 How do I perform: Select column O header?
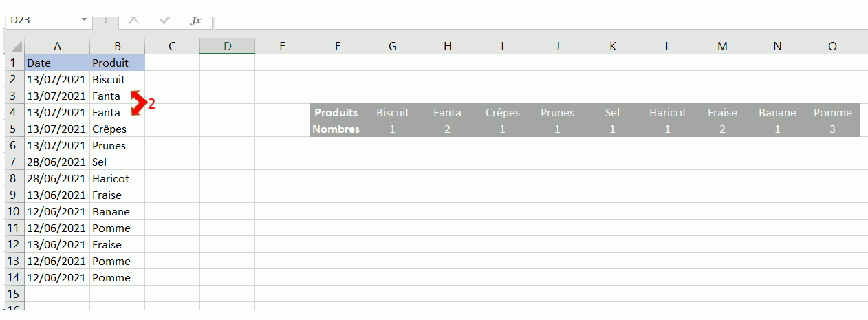[x=832, y=46]
